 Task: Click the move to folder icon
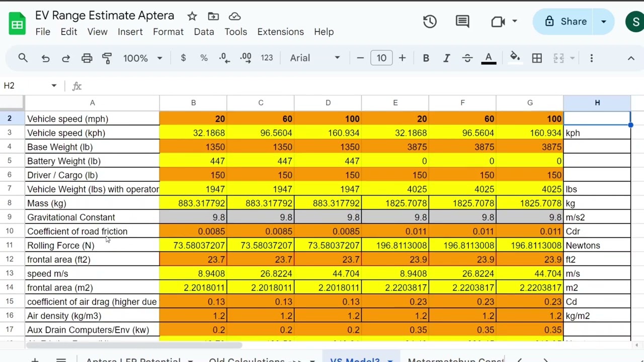click(x=213, y=16)
